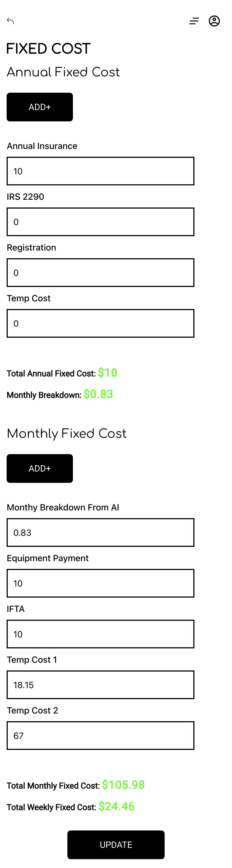The height and width of the screenshot is (868, 232).
Task: Tap the UPDATE button
Action: pos(116,845)
